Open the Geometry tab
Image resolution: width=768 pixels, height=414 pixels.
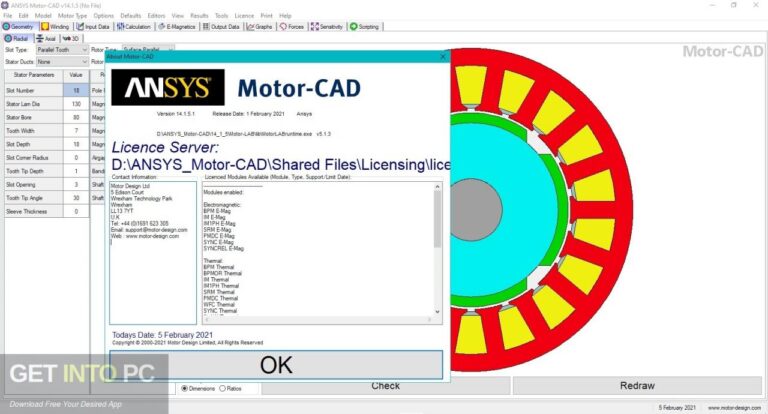click(x=19, y=26)
